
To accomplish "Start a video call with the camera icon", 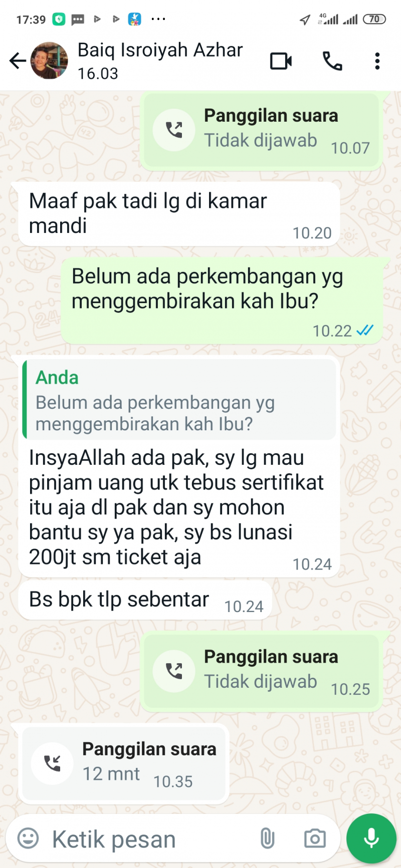I will point(281,61).
